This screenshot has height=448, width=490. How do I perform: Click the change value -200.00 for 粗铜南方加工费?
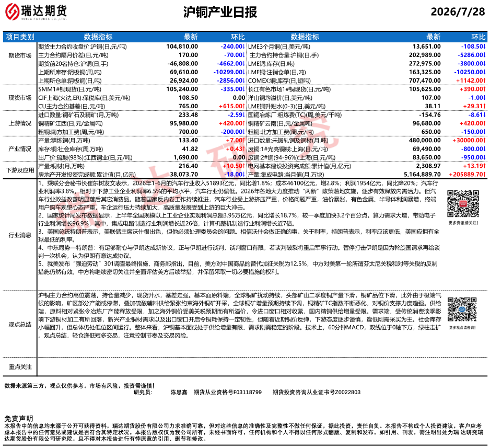pos(232,132)
